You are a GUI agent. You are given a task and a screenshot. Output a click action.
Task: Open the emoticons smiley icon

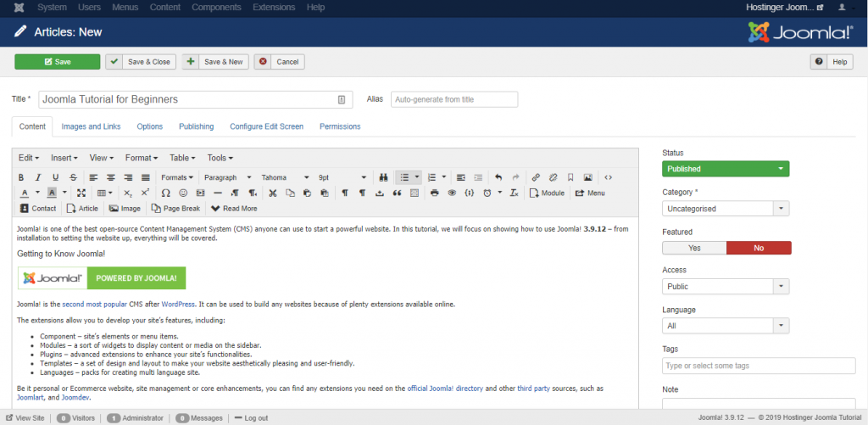(183, 193)
